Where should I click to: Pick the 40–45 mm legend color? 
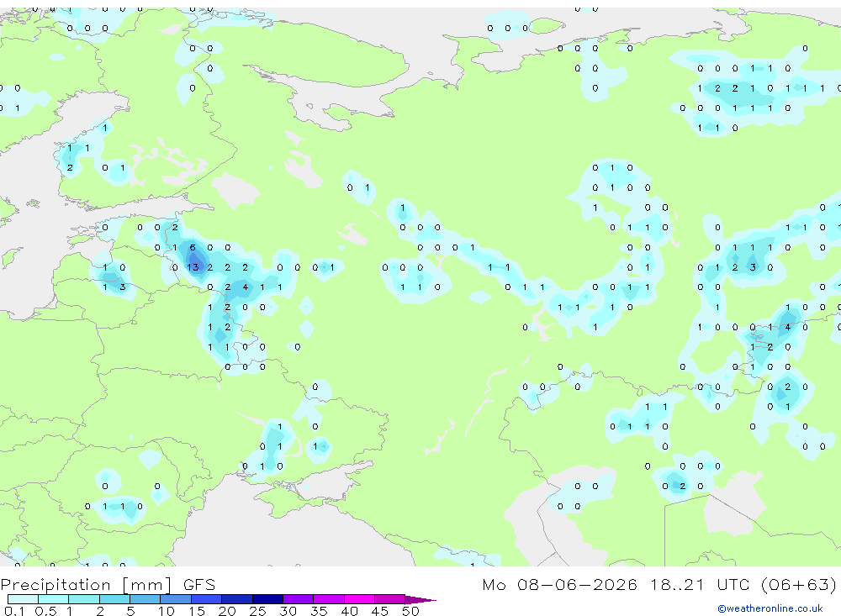(x=359, y=599)
